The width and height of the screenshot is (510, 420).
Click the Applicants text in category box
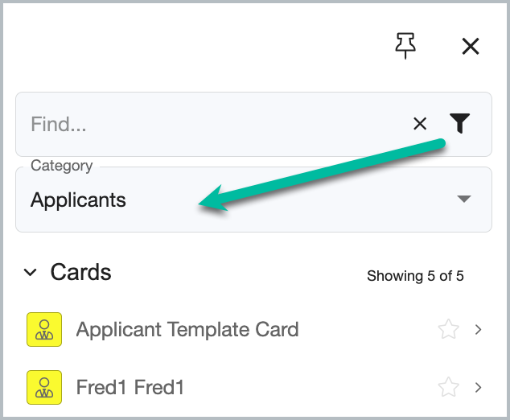point(78,200)
